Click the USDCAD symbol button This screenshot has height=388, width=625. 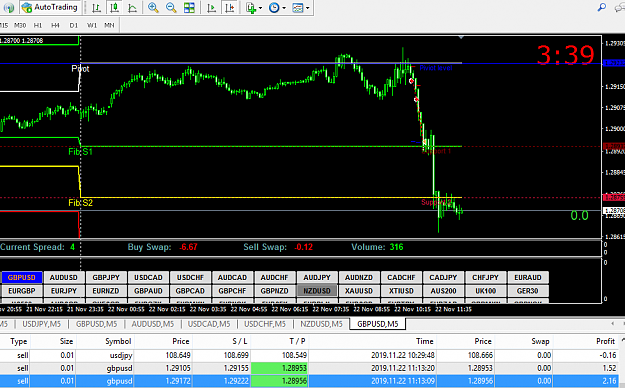point(148,277)
